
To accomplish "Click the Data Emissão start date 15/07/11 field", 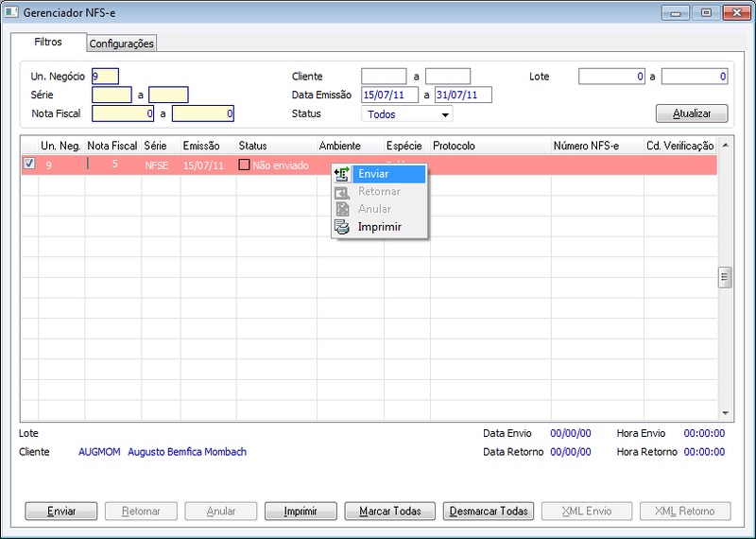I will pyautogui.click(x=389, y=95).
